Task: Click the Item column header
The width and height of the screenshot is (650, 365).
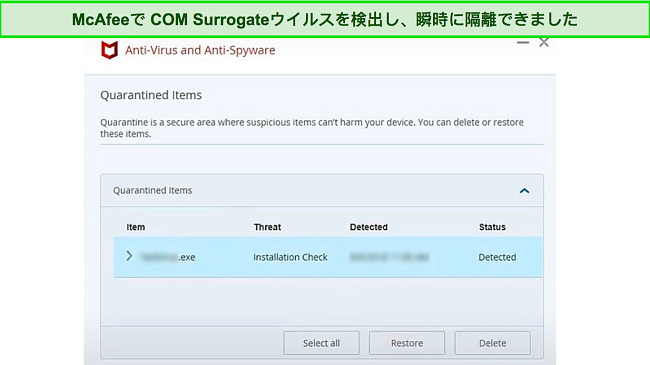Action: click(136, 227)
